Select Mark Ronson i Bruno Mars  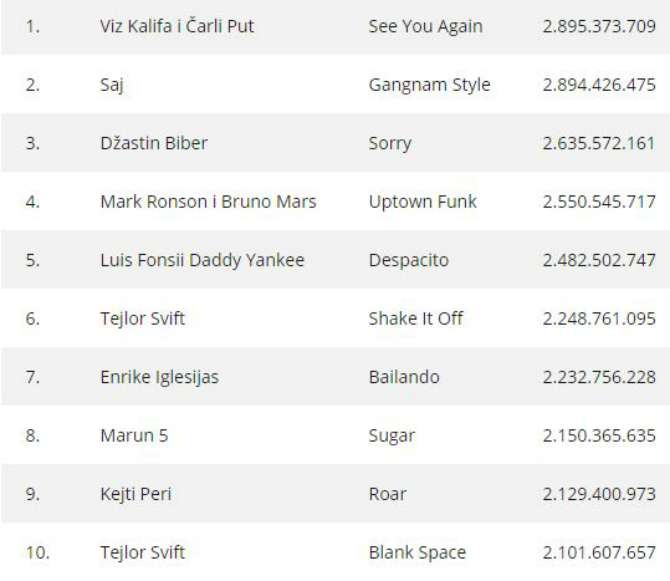coord(208,202)
